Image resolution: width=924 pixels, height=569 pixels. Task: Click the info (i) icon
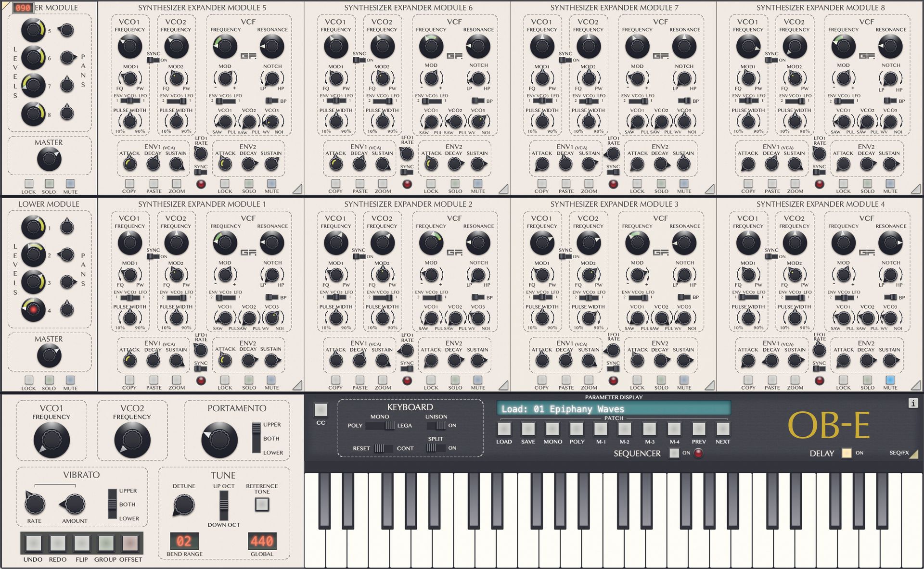913,403
